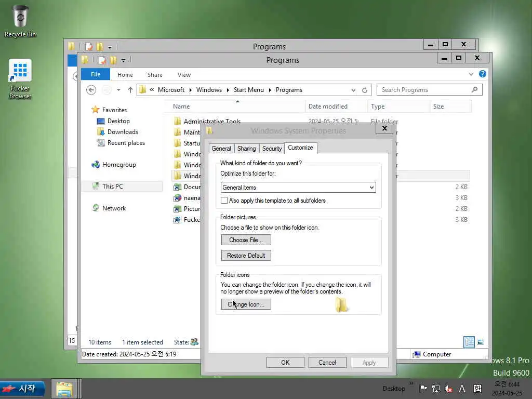
Task: Open the recent locations dropdown arrow
Action: coord(118,90)
